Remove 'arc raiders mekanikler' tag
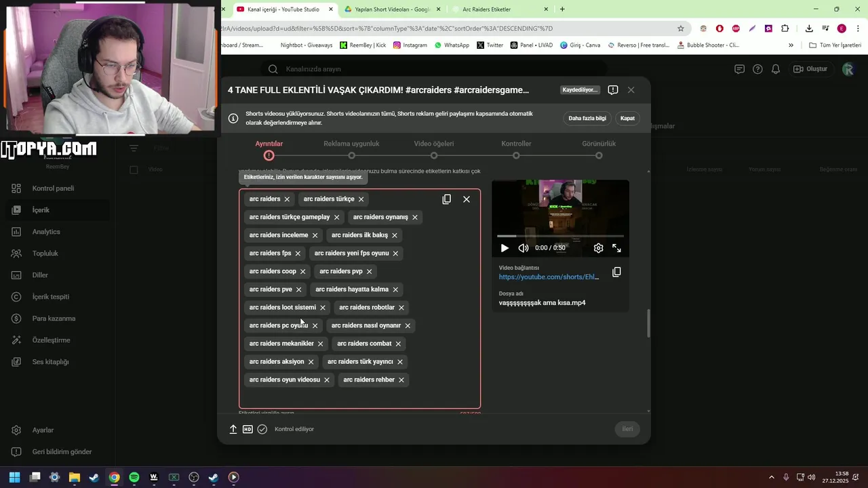Screen dimensions: 868x488 [x=321, y=344]
